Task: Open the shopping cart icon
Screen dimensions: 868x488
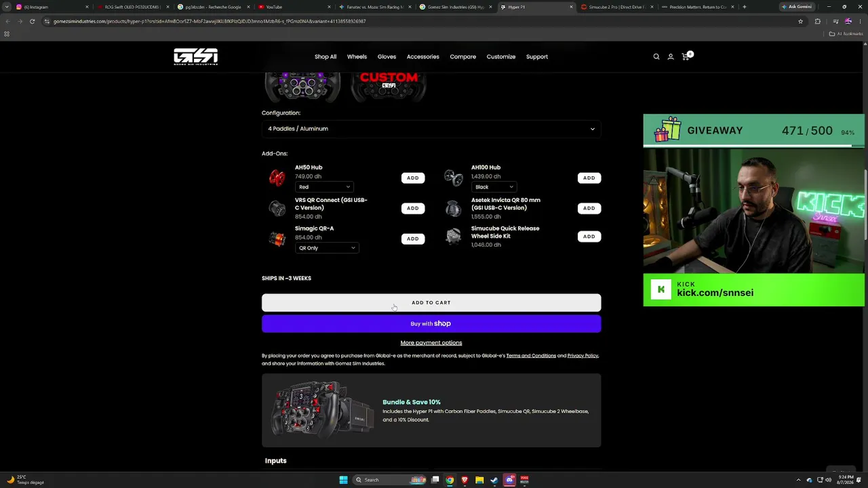Action: (x=686, y=56)
